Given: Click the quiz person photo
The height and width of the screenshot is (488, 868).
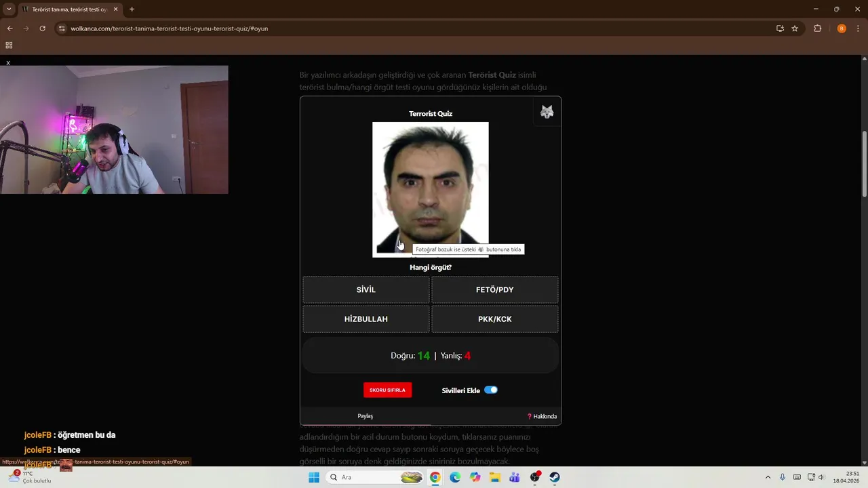Looking at the screenshot, I should pos(430,189).
